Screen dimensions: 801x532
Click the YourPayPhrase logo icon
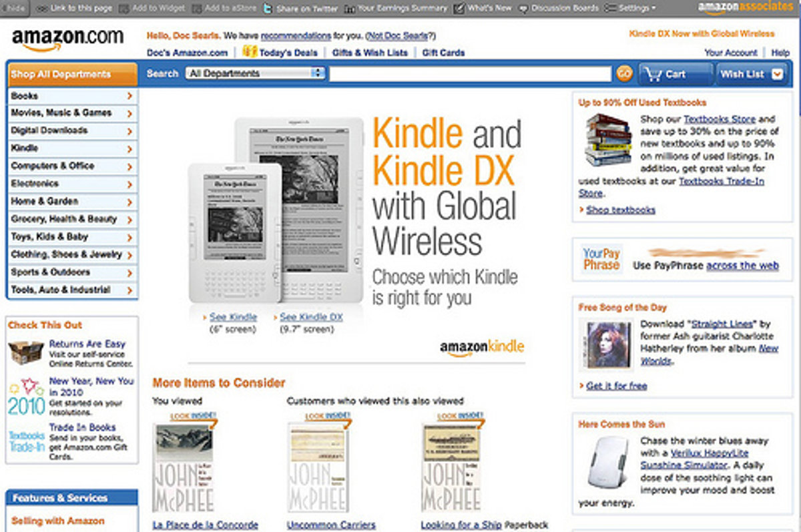click(601, 260)
